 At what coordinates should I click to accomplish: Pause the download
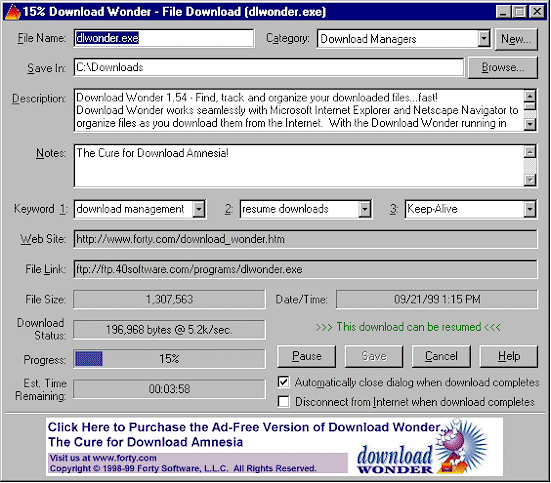click(306, 356)
